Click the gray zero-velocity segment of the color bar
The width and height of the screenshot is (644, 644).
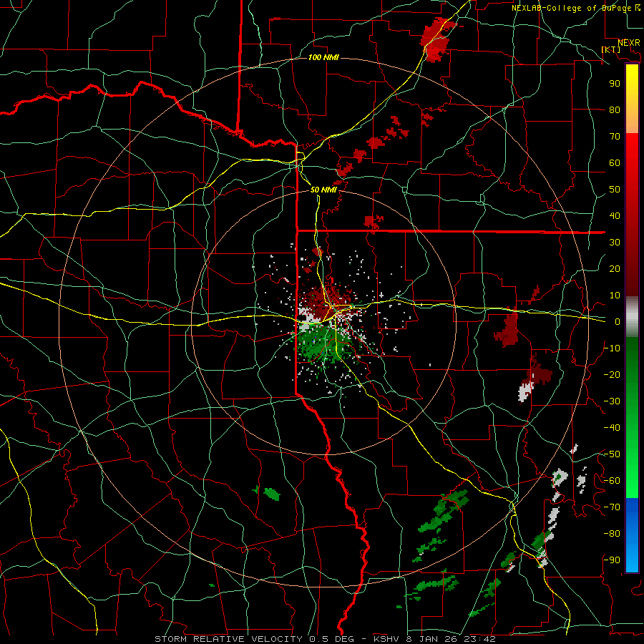point(632,317)
